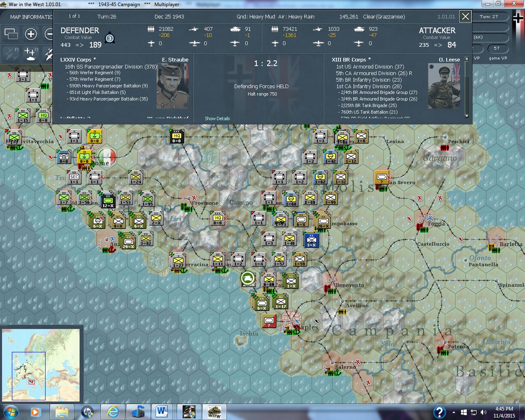Click the 57 game VP field
This screenshot has width=525, height=420.
pos(497,48)
